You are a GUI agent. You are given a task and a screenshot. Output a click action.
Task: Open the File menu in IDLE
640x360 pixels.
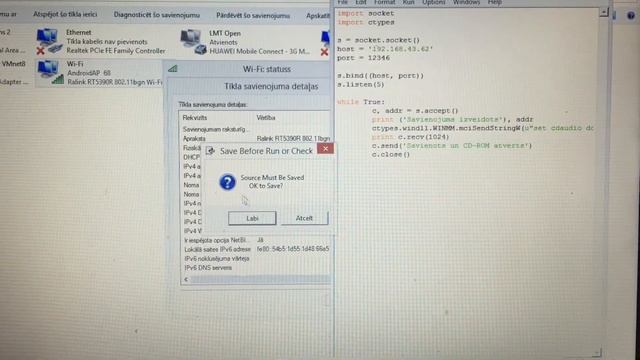click(342, 2)
